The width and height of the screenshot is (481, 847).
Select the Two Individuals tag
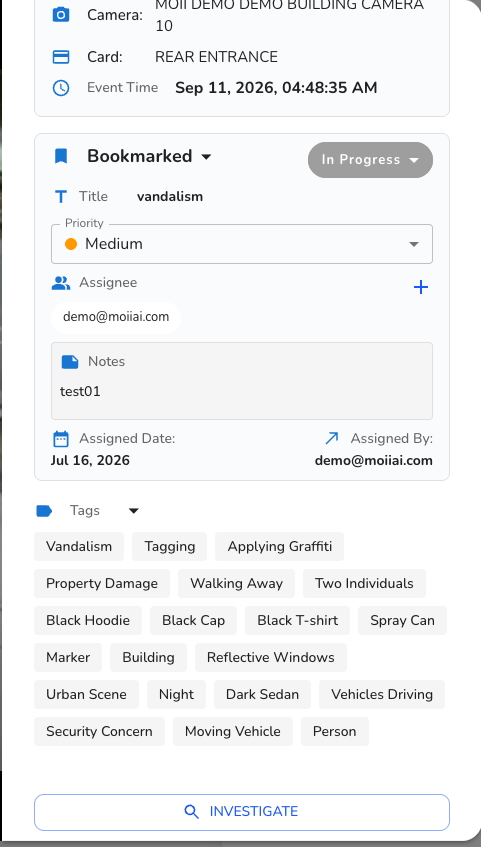[x=364, y=583]
